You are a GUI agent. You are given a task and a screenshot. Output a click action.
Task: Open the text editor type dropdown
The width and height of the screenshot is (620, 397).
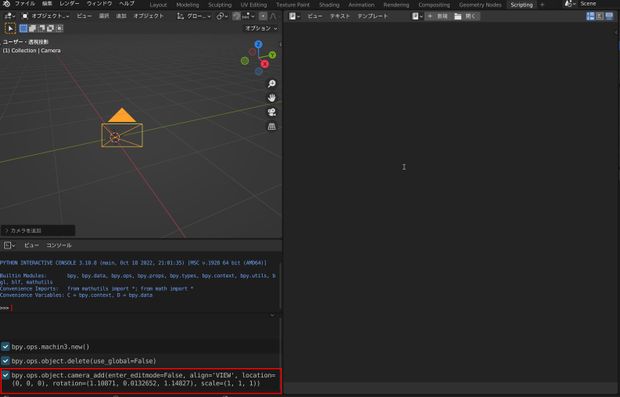294,16
